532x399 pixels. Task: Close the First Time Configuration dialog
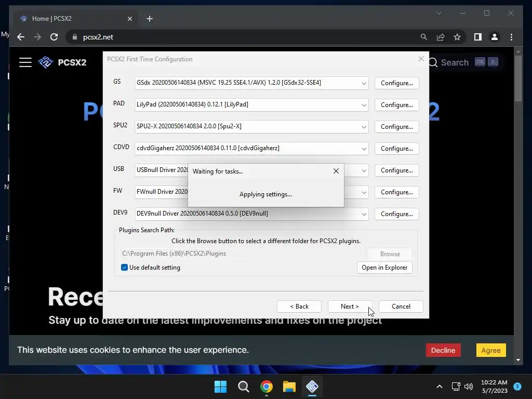[421, 59]
